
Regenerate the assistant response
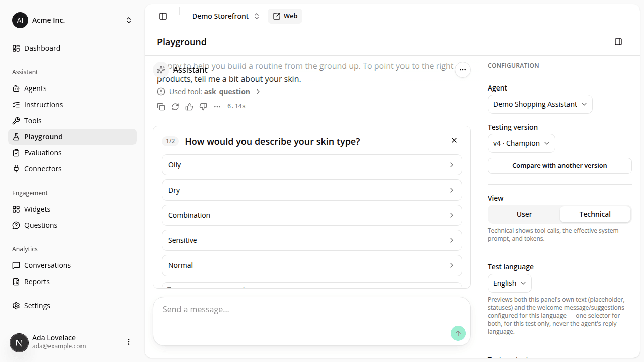click(175, 106)
